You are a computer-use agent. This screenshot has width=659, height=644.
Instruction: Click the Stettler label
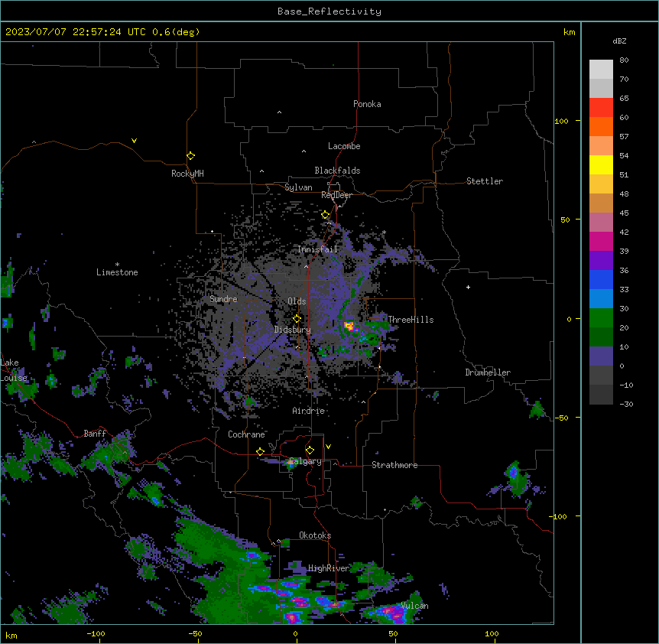485,181
